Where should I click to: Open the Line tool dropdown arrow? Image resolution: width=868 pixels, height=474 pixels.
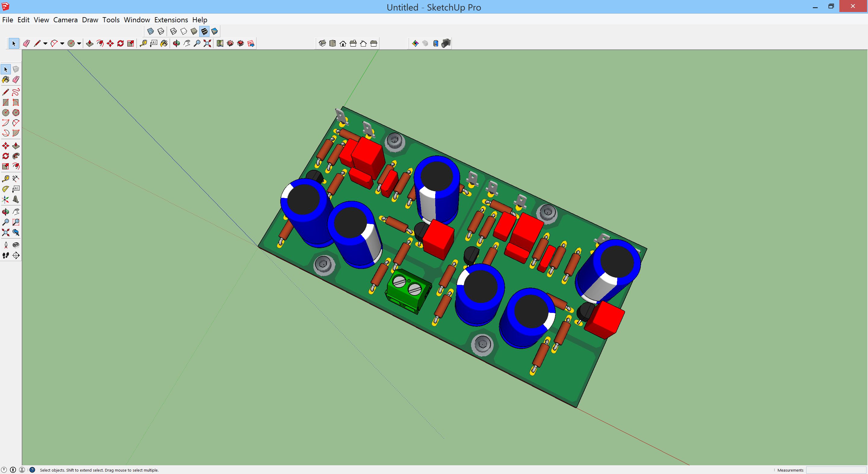pos(45,43)
